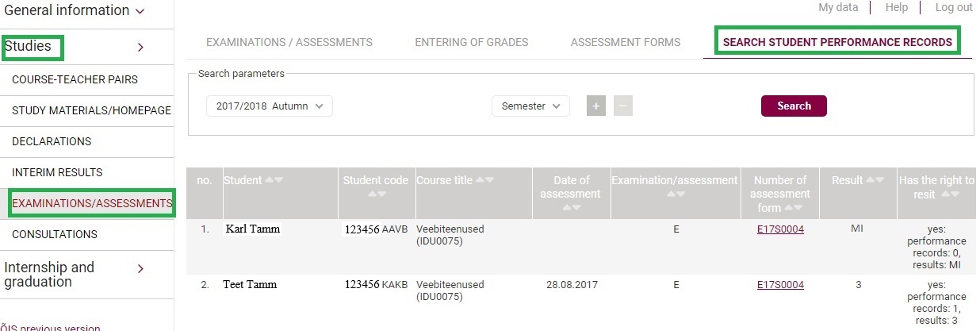The image size is (980, 331).
Task: Open the 2017/2018 Autumn semester dropdown
Action: point(270,106)
